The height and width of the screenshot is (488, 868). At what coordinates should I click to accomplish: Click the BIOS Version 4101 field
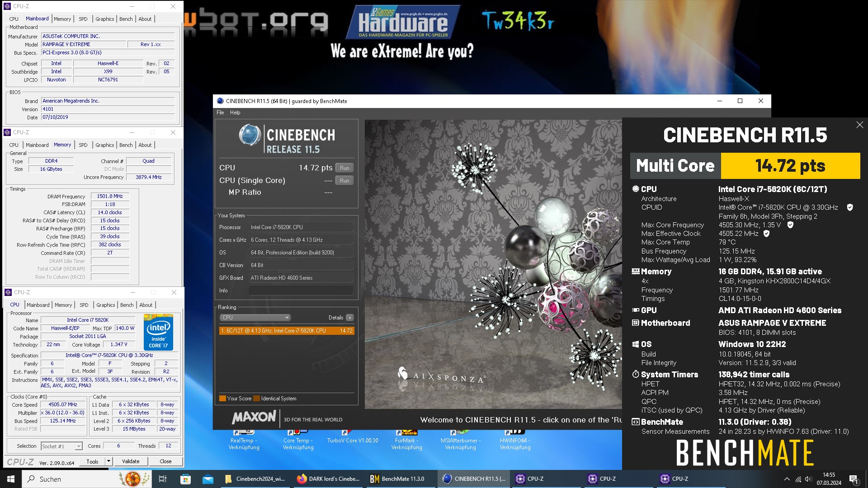click(108, 109)
